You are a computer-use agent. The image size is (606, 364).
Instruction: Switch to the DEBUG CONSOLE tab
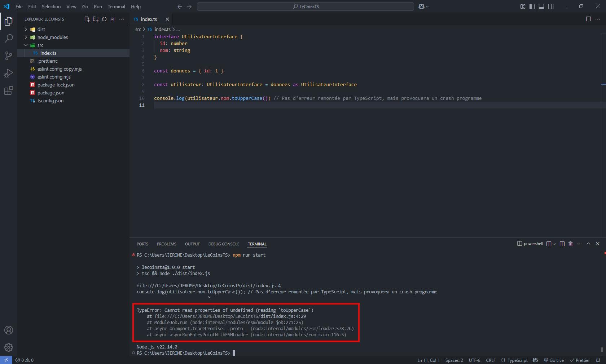coord(224,244)
